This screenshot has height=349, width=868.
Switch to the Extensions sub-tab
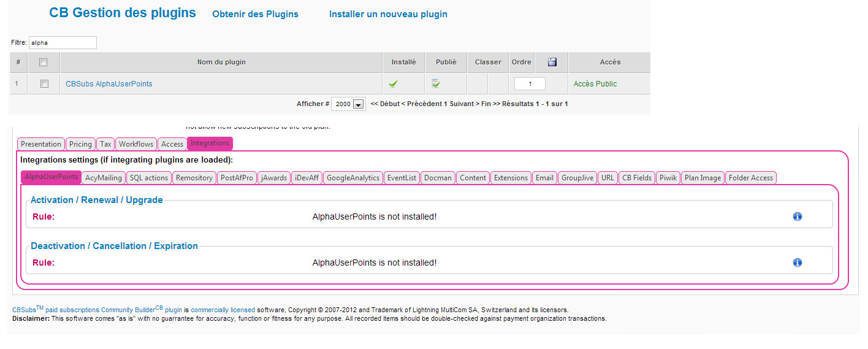click(x=511, y=178)
